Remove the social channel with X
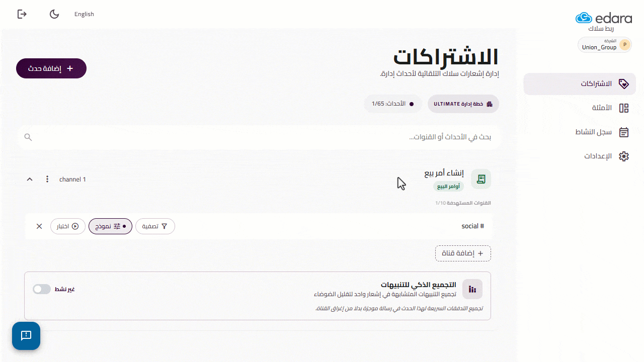Screen dimensions: 644x362 [39, 226]
